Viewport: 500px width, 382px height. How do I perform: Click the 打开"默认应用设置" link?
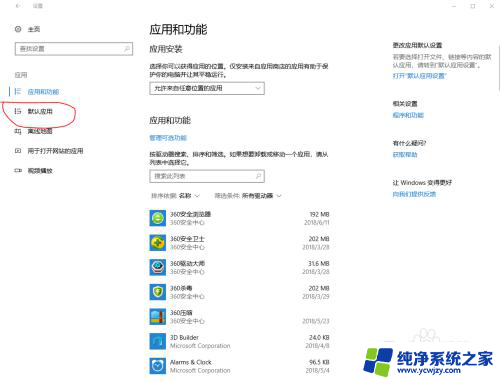coord(419,76)
